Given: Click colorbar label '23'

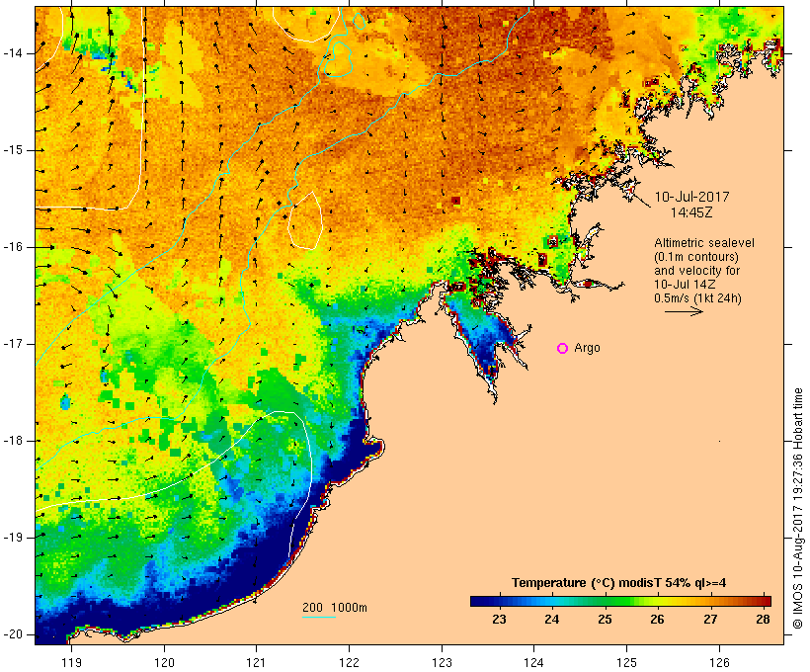Looking at the screenshot, I should point(499,620).
